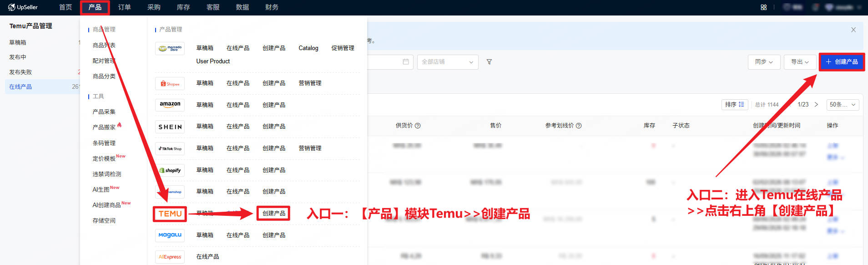The width and height of the screenshot is (868, 265).
Task: Open 产品搬家 tool
Action: pyautogui.click(x=104, y=127)
